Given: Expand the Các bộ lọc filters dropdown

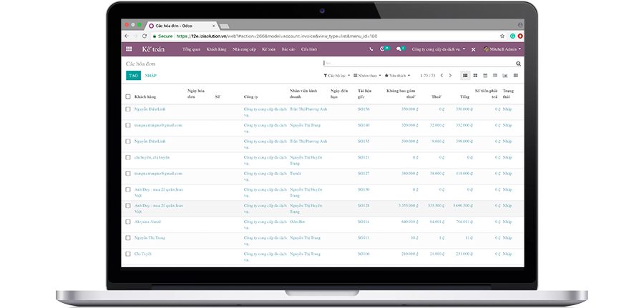Looking at the screenshot, I should [337, 75].
